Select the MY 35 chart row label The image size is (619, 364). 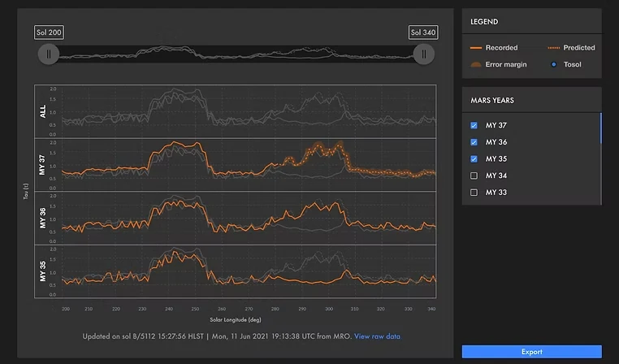point(42,271)
